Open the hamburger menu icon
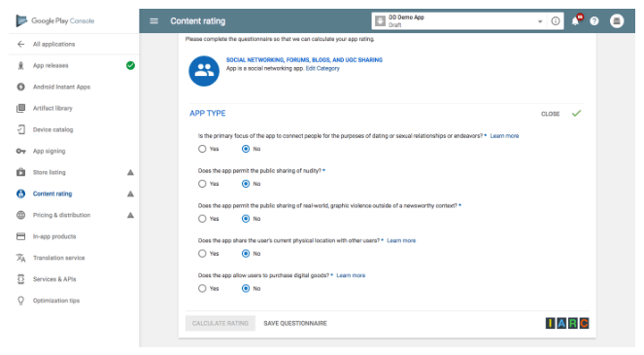Screen dimensions: 644x355 click(x=154, y=21)
